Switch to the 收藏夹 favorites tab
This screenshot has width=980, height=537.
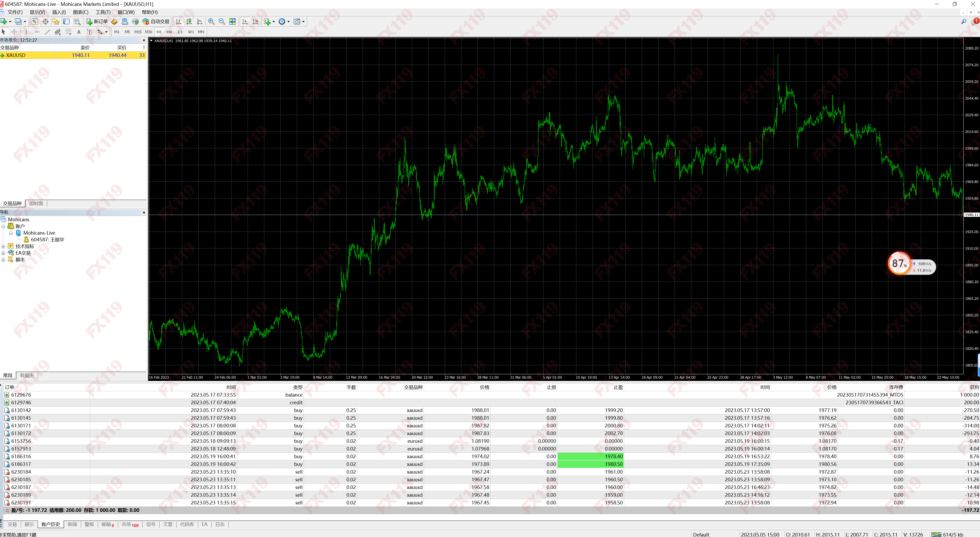pos(27,376)
